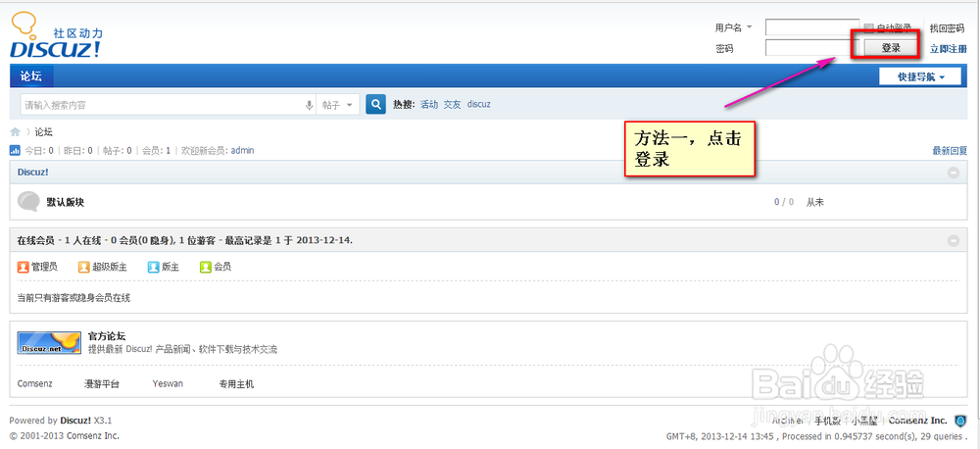
Task: Click the 手机版 footer link
Action: [827, 421]
